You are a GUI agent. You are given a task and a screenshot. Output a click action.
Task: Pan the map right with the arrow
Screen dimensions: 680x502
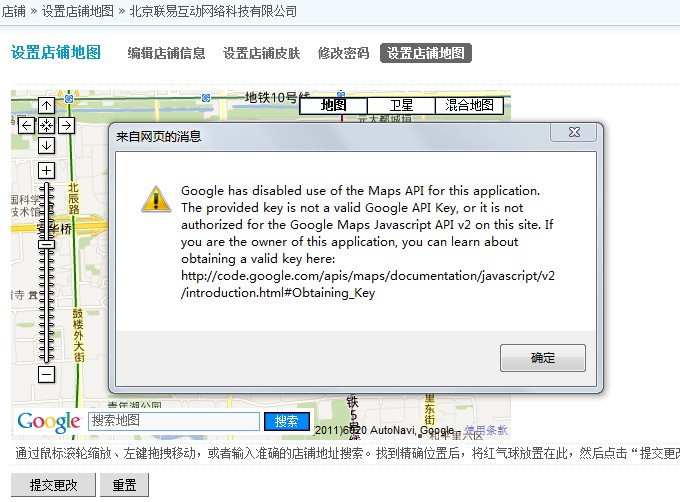click(x=66, y=126)
